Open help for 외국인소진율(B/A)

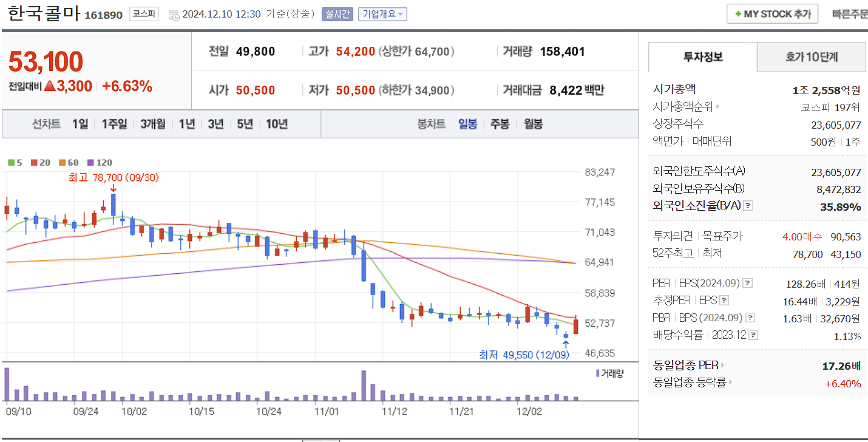click(748, 205)
